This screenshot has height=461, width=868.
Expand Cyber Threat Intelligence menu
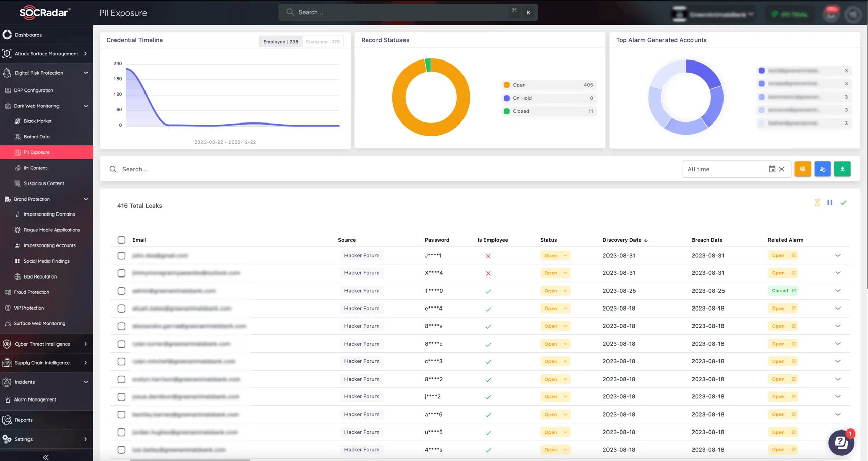click(x=46, y=344)
